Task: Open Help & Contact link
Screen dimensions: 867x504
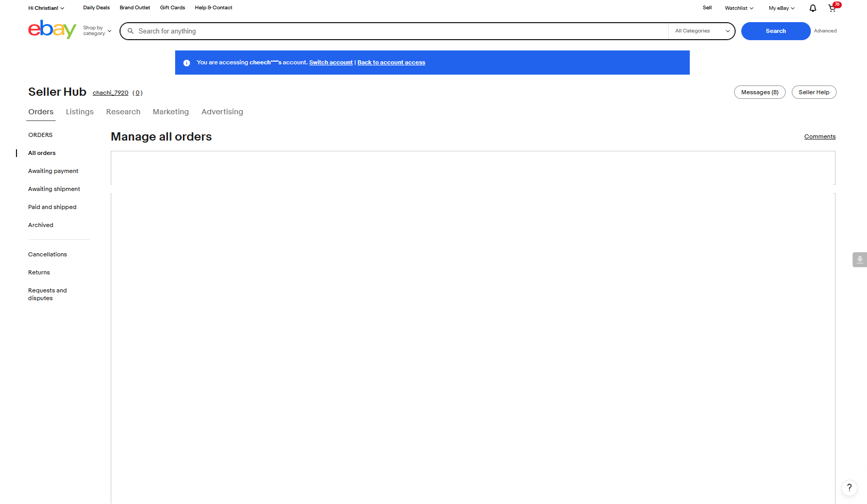Action: coord(214,8)
